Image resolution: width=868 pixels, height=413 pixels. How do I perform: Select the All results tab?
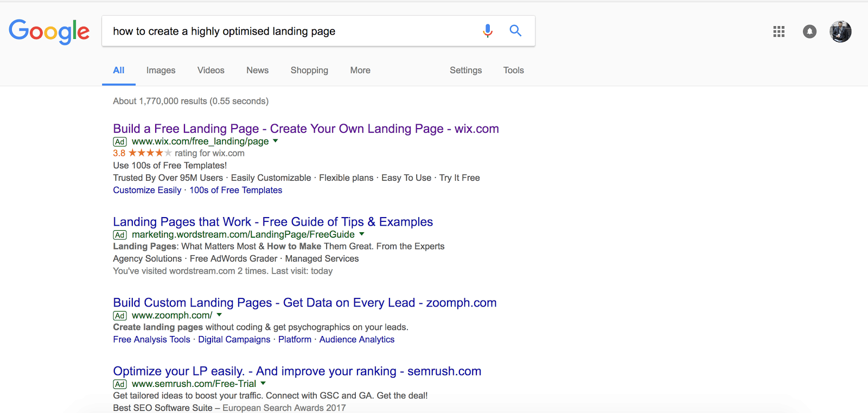[x=119, y=70]
